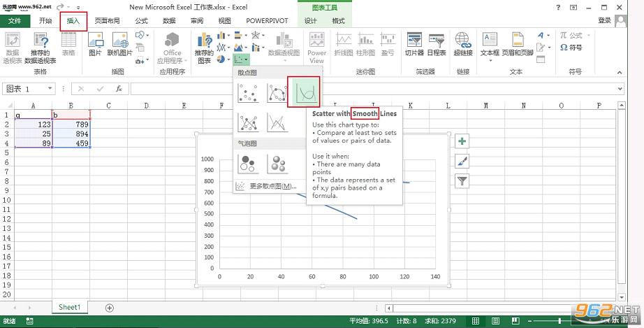Open the Name Box dropdown arrow
The height and width of the screenshot is (328, 644).
[50, 88]
